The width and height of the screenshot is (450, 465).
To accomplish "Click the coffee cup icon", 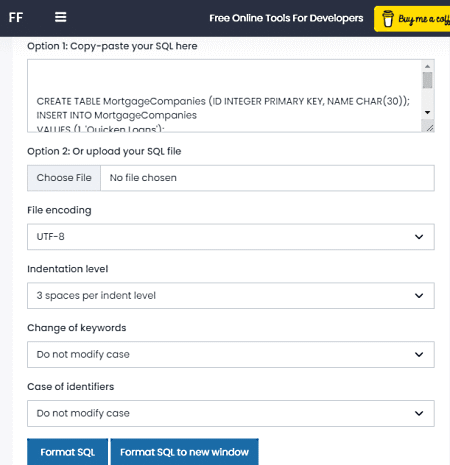I will click(x=387, y=19).
